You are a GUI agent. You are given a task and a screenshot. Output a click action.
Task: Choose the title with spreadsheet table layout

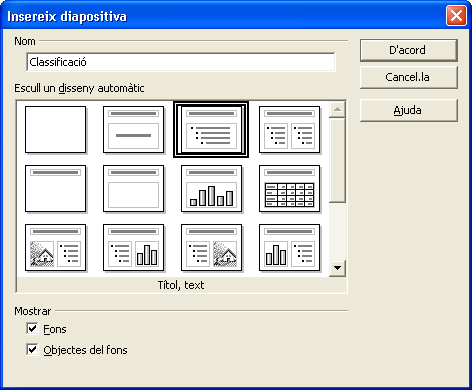[289, 189]
